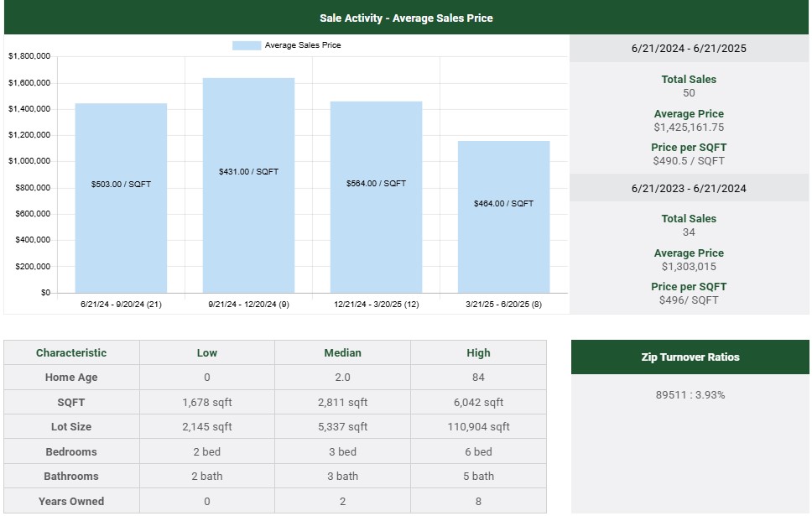This screenshot has height=516, width=812.
Task: Click the 89511 : 3.93% zip ratio
Action: [690, 395]
